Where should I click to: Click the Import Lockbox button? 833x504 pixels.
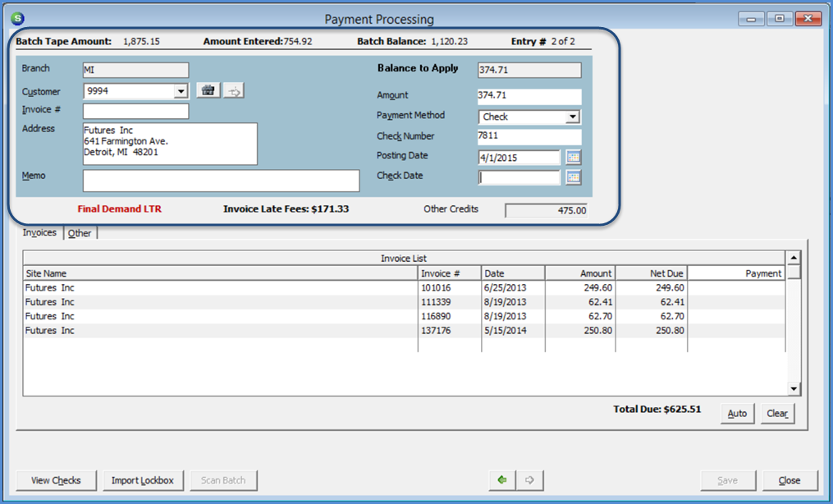(143, 480)
